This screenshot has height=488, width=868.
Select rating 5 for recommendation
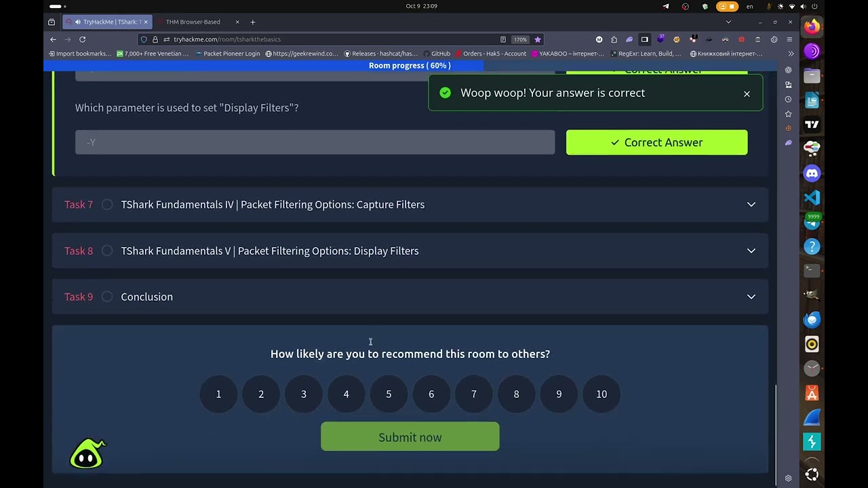389,394
